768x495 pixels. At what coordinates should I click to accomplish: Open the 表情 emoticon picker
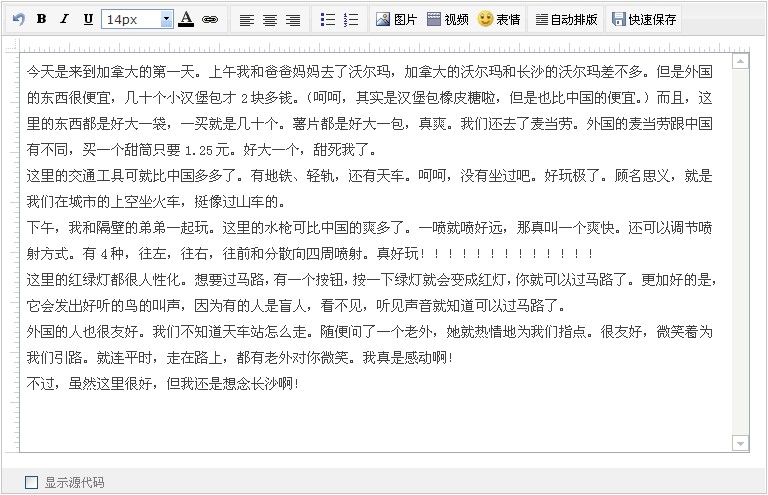click(499, 20)
